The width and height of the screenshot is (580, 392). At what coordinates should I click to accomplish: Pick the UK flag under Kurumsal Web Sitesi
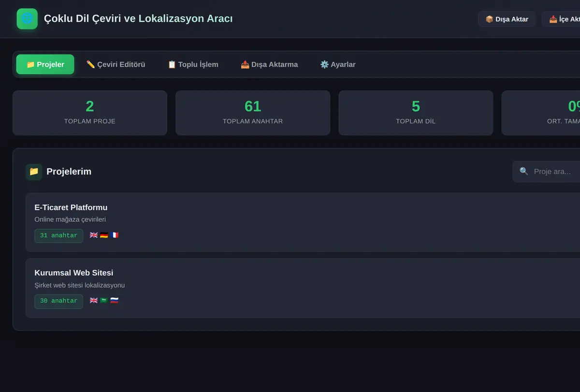(94, 301)
